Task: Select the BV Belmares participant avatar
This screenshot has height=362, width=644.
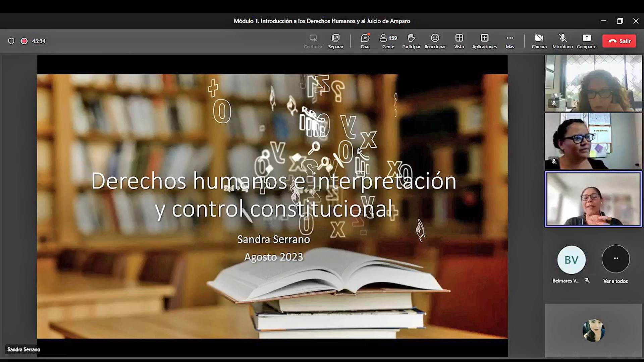Action: tap(571, 260)
